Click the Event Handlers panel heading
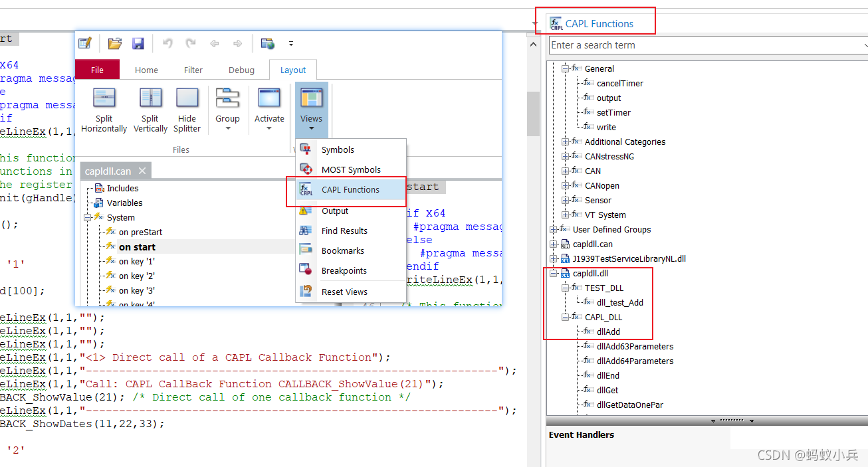The image size is (868, 467). (x=581, y=435)
